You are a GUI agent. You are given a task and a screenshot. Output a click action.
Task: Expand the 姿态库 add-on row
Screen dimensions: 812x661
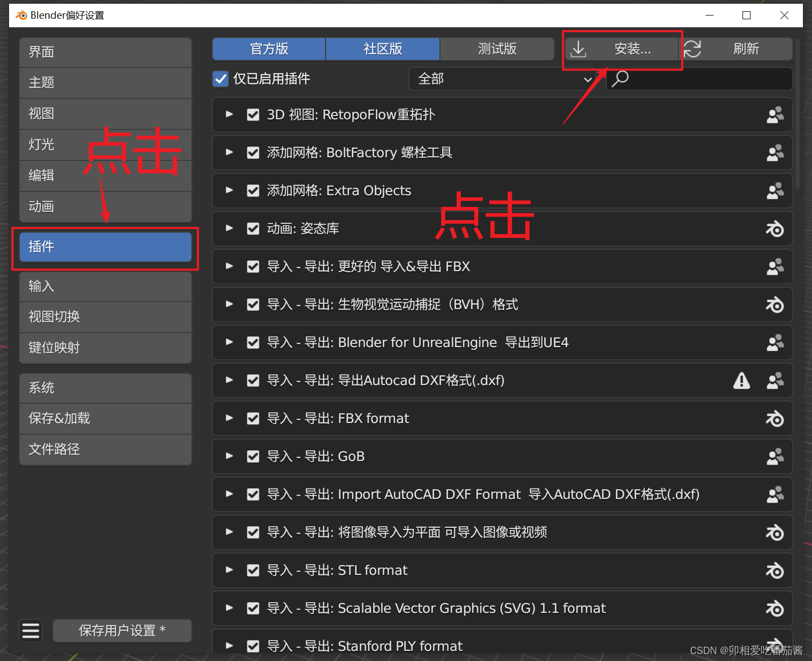coord(229,228)
